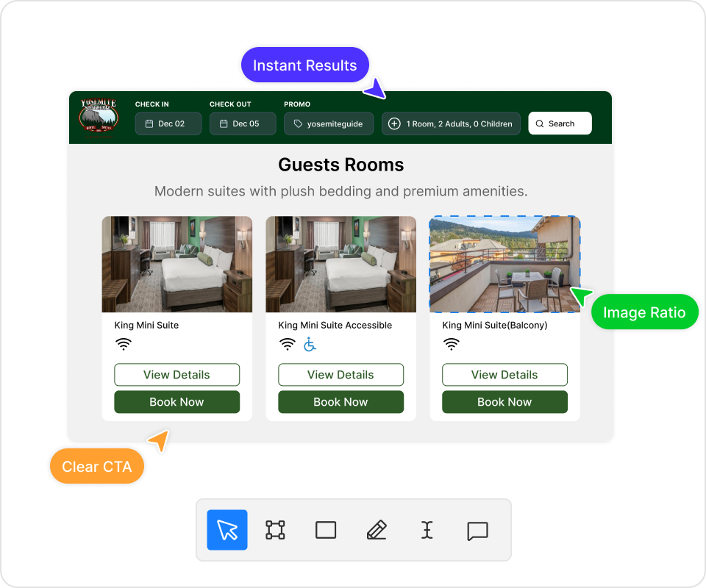Viewport: 706px width, 588px height.
Task: Open the King Mini Suite room photo
Action: 177,264
